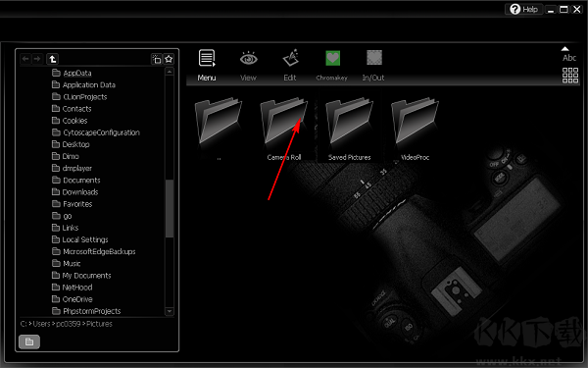Click Users in the path breadcrumb
Screen dimensions: 588x368
point(41,324)
